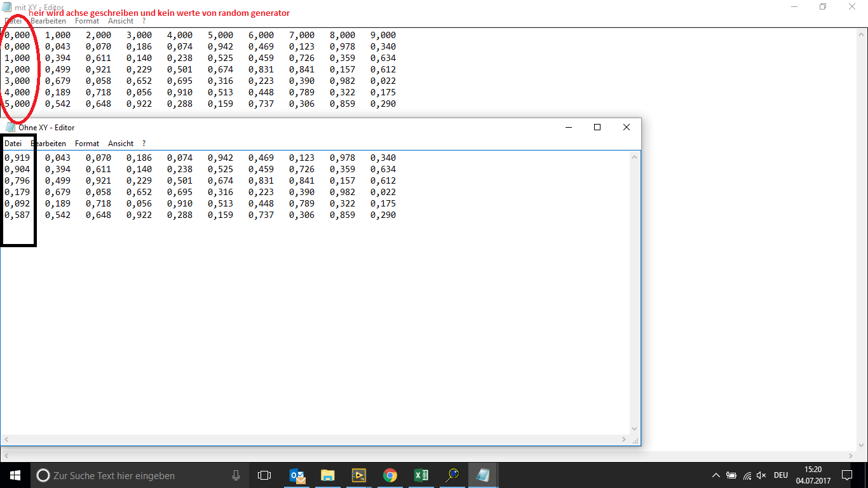
Task: Open the ? help menu in mit XY window
Action: 144,20
